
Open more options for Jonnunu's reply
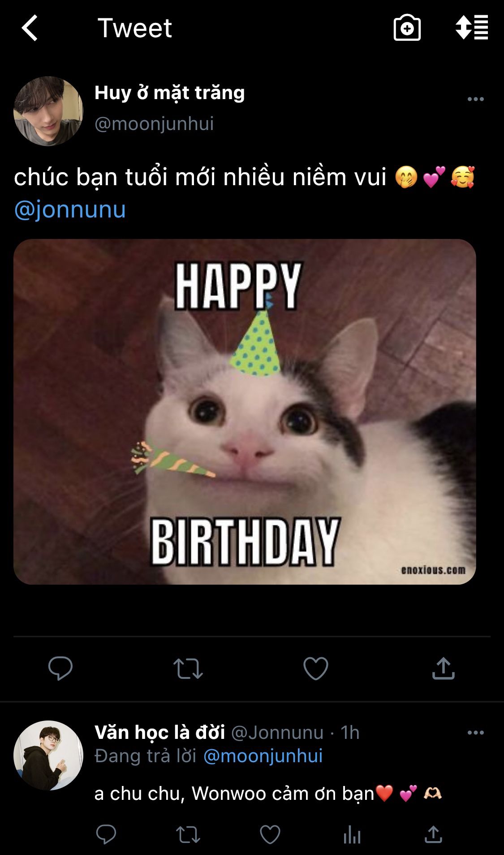click(x=475, y=733)
